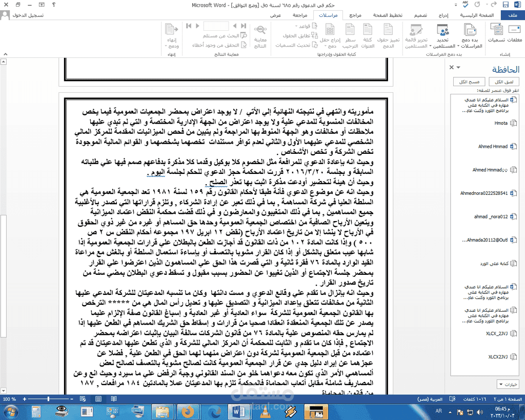
Task: Open the Clipboard pane options arrow
Action: (458, 67)
